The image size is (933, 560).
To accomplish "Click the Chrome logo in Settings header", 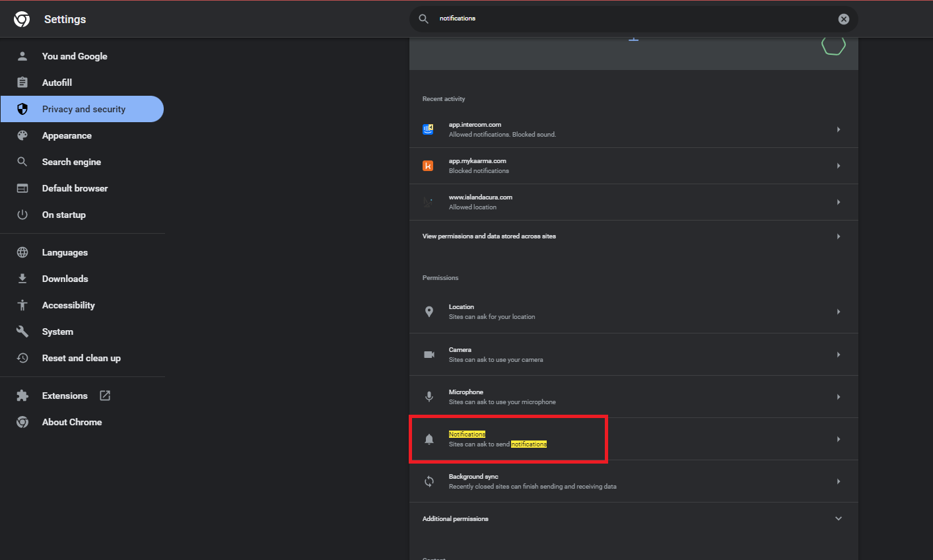I will tap(22, 19).
